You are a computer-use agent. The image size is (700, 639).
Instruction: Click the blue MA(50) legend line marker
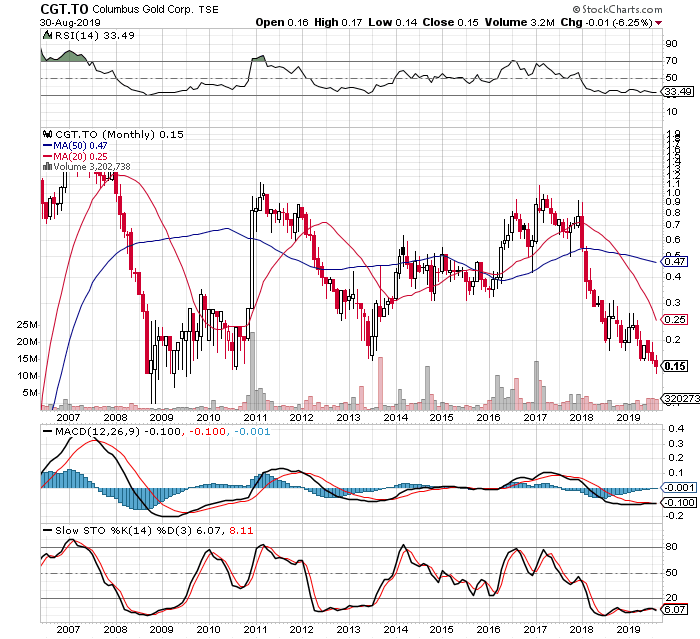tap(46, 146)
